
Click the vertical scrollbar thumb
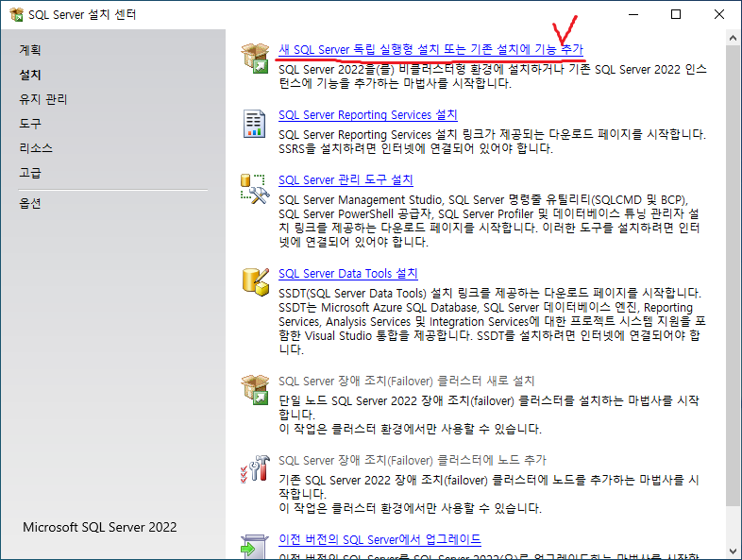(x=733, y=275)
